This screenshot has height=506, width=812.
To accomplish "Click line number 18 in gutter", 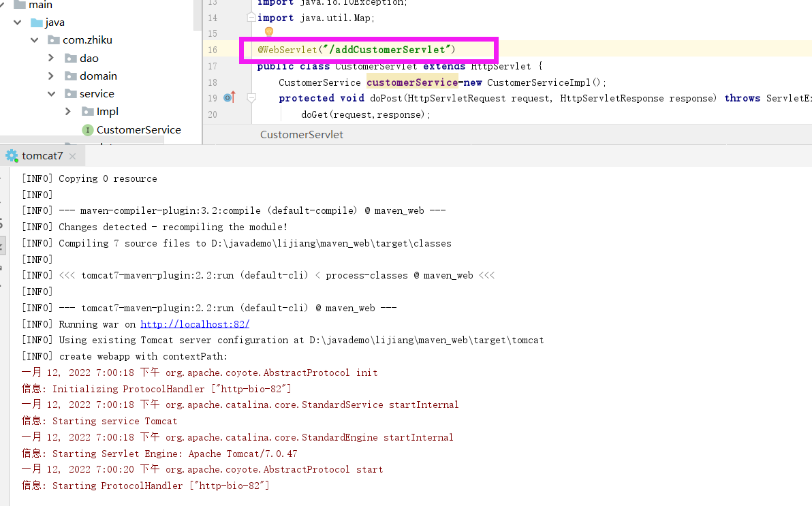I will pyautogui.click(x=213, y=82).
